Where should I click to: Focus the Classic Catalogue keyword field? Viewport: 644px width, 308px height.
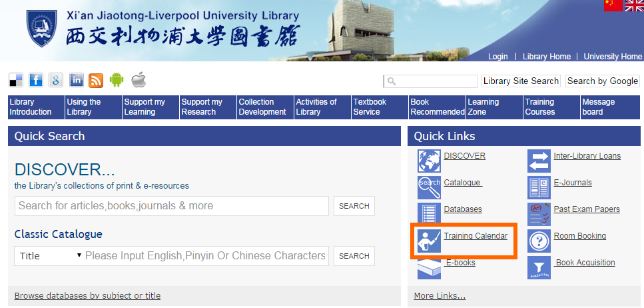click(x=206, y=256)
